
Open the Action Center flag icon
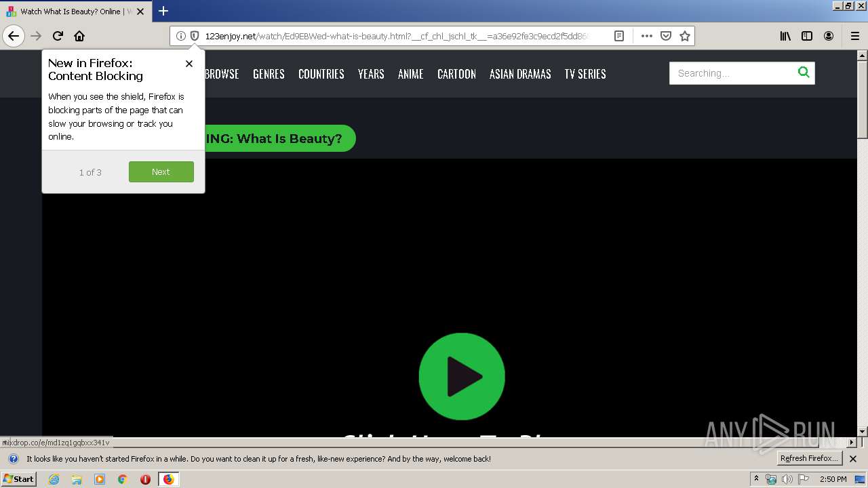pyautogui.click(x=804, y=479)
